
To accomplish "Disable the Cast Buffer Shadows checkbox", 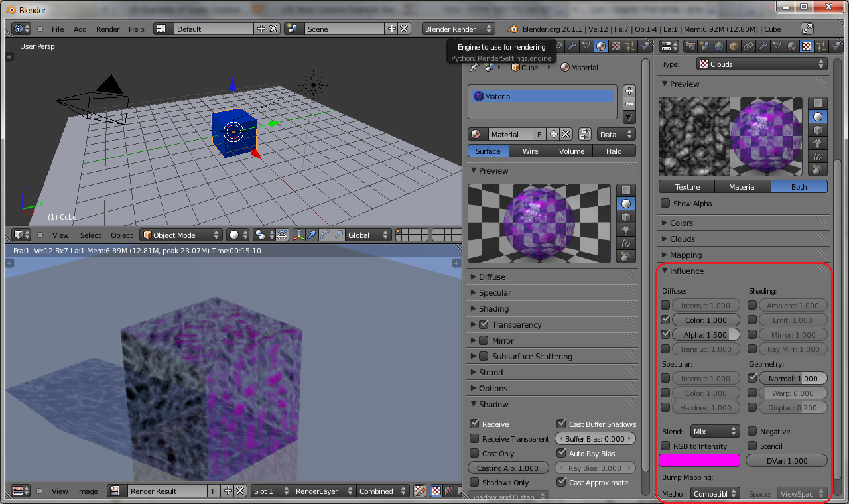I will pos(562,424).
